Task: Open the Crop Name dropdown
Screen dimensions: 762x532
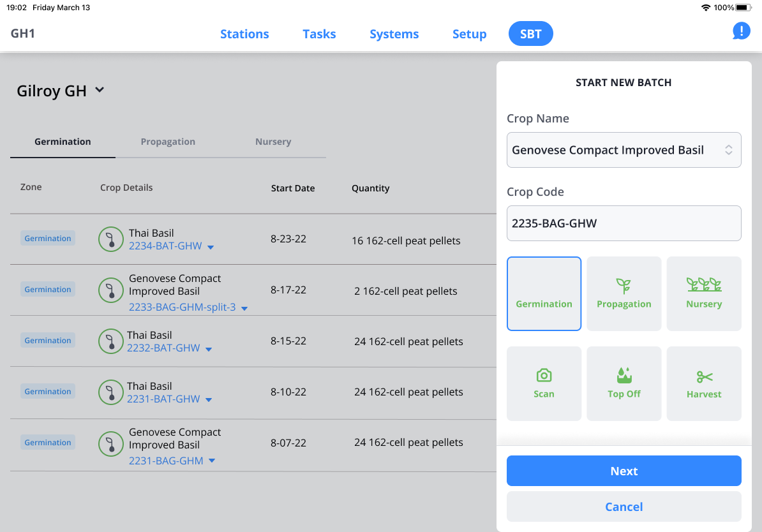Action: tap(624, 150)
